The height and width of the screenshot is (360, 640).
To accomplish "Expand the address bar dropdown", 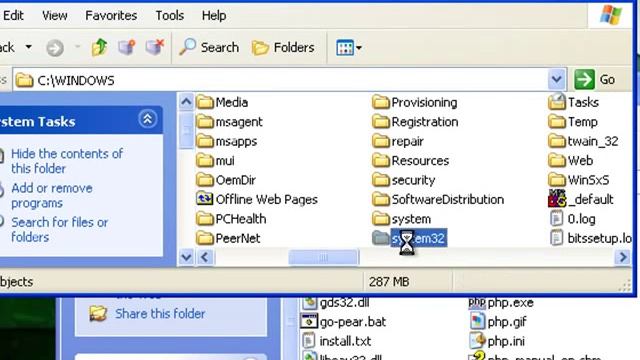I will 556,80.
